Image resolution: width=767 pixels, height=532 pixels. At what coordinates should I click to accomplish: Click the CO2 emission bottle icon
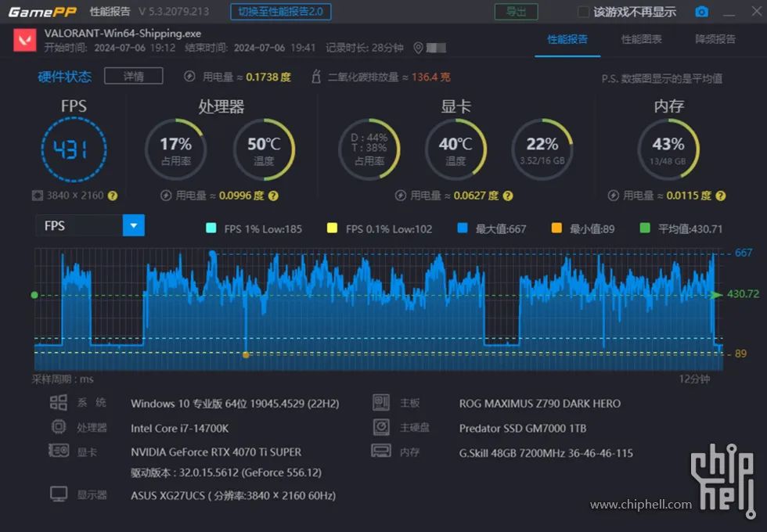(316, 77)
